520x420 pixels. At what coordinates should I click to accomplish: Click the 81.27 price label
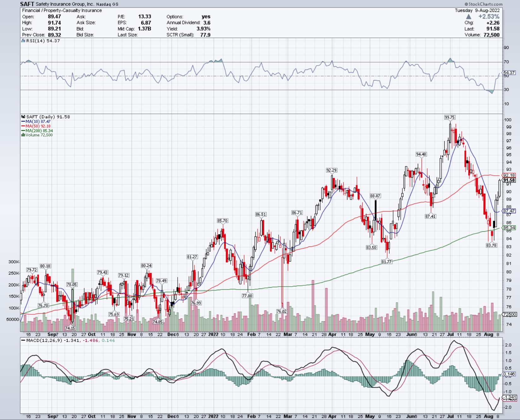coord(192,257)
